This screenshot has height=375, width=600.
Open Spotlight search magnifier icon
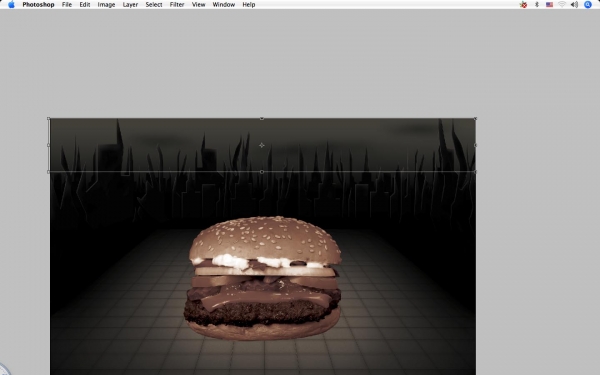(x=588, y=5)
